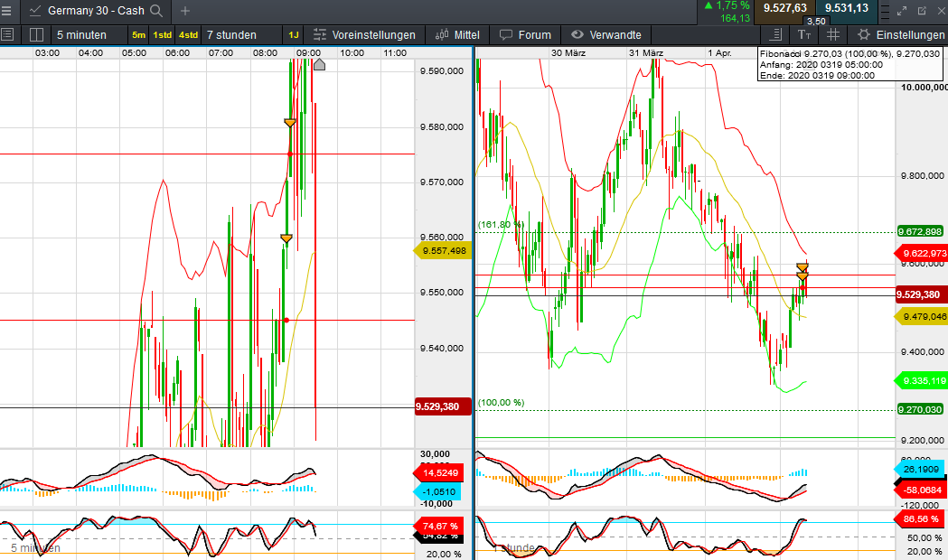Click the 31 März date on time axis
The image size is (948, 560).
(645, 53)
